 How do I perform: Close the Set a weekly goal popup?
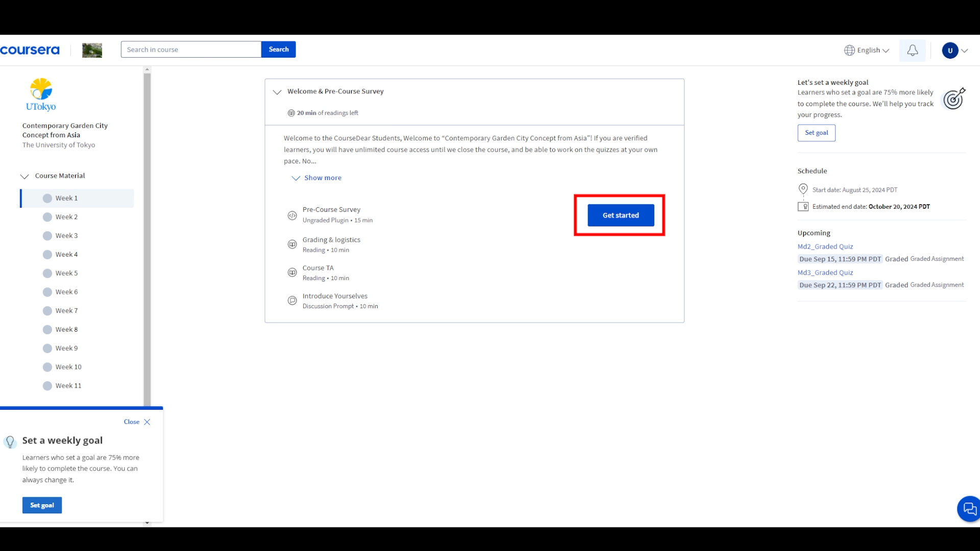(146, 422)
